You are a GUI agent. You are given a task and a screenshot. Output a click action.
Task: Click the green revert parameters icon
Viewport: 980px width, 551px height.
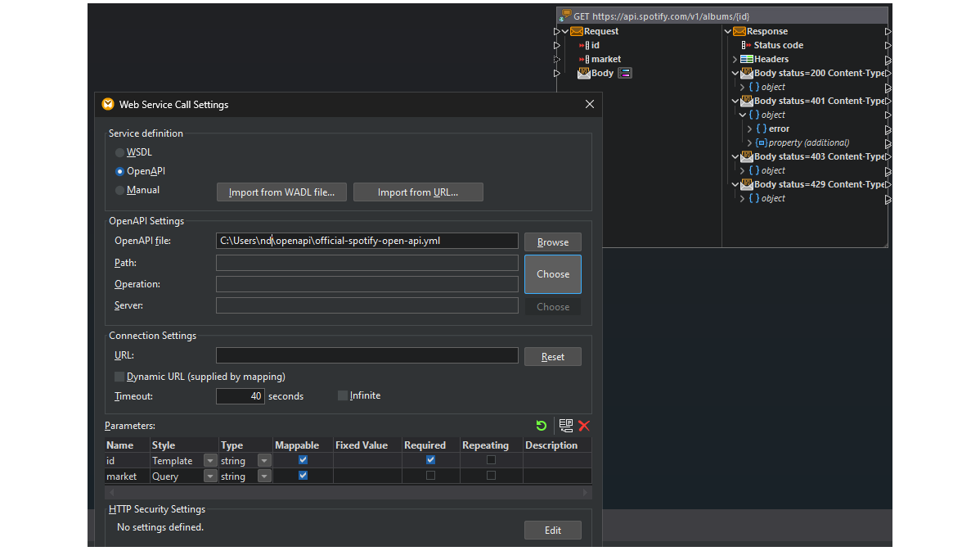click(541, 425)
